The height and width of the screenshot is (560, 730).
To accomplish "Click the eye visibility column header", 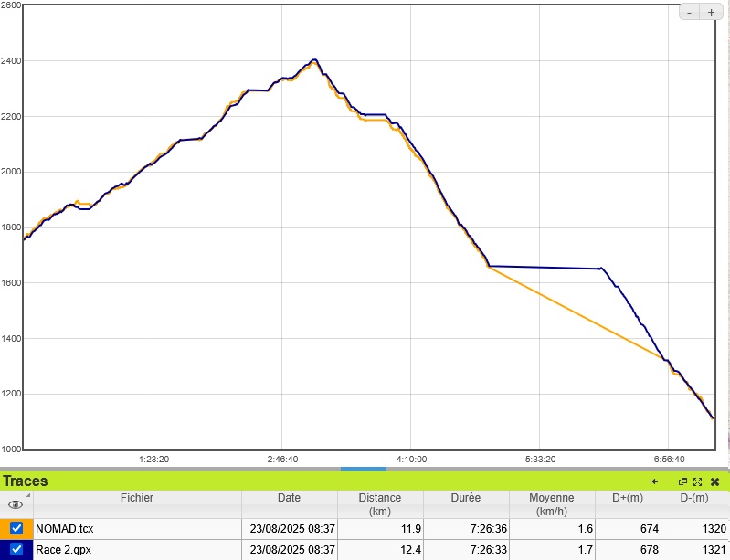I will [16, 504].
